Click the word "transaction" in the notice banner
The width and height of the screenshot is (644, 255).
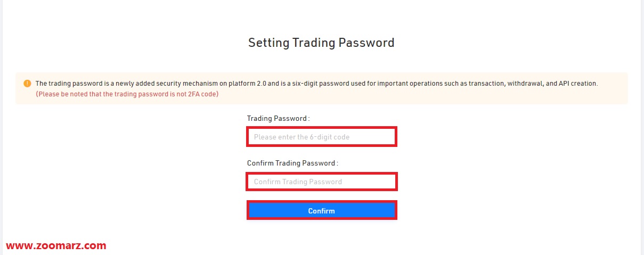487,84
